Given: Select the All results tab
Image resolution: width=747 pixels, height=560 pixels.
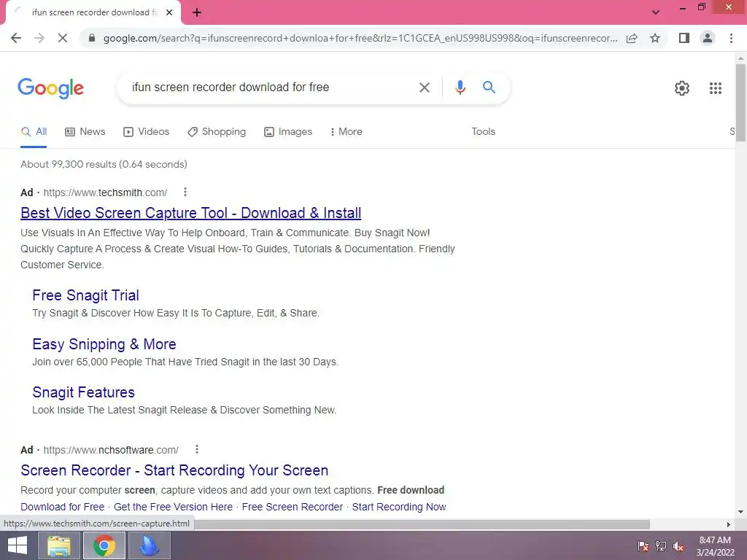Looking at the screenshot, I should (x=34, y=132).
